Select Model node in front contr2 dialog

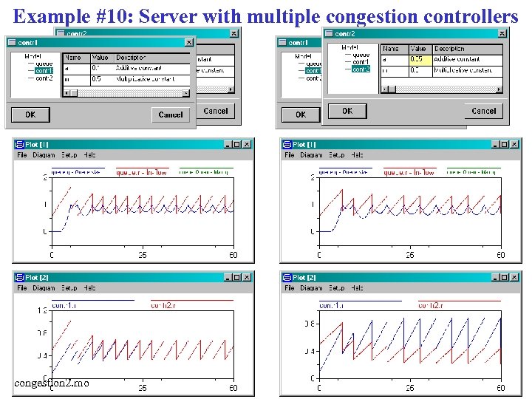[349, 47]
